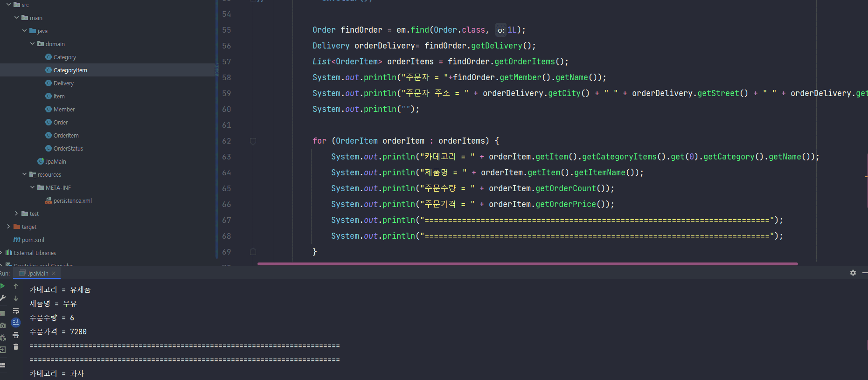
Task: Click the editor horizontal scrollbar
Action: tap(528, 264)
